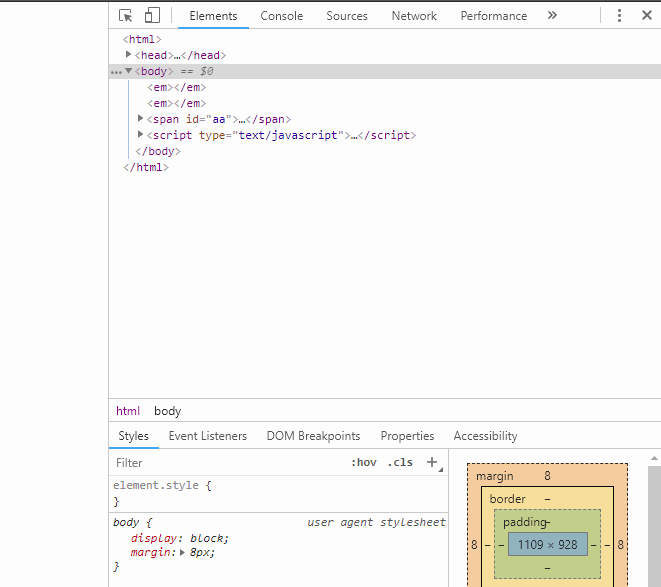Collapse the body element node
The image size is (661, 587).
click(x=129, y=71)
